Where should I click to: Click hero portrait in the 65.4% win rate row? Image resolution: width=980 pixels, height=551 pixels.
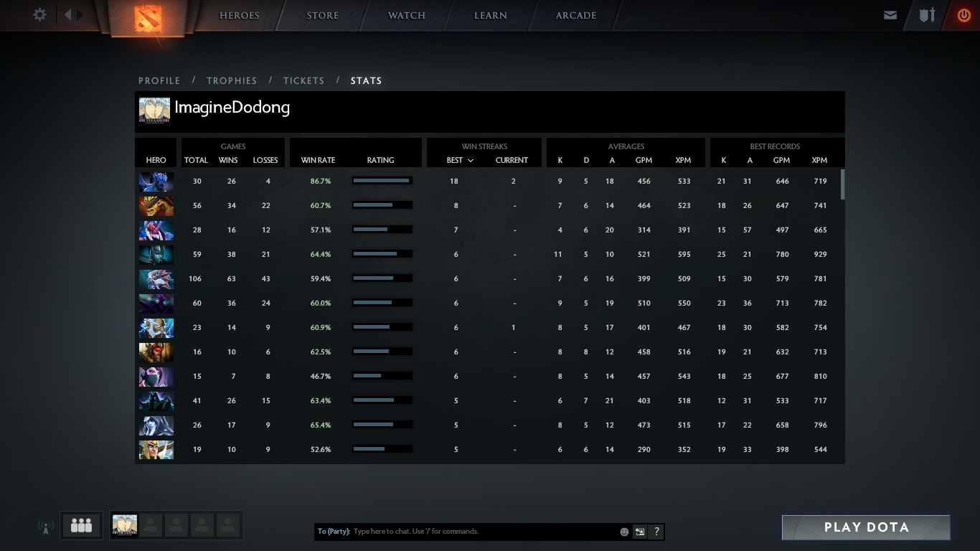156,425
